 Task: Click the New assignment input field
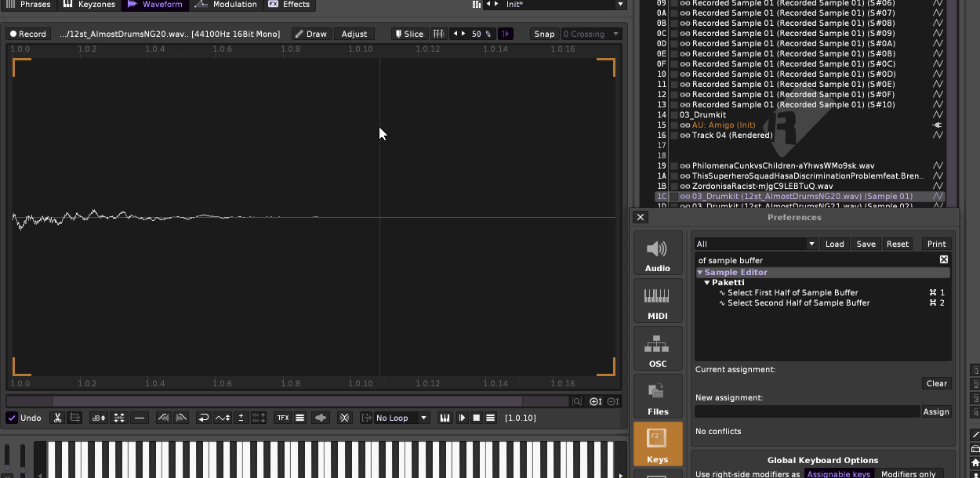(807, 411)
